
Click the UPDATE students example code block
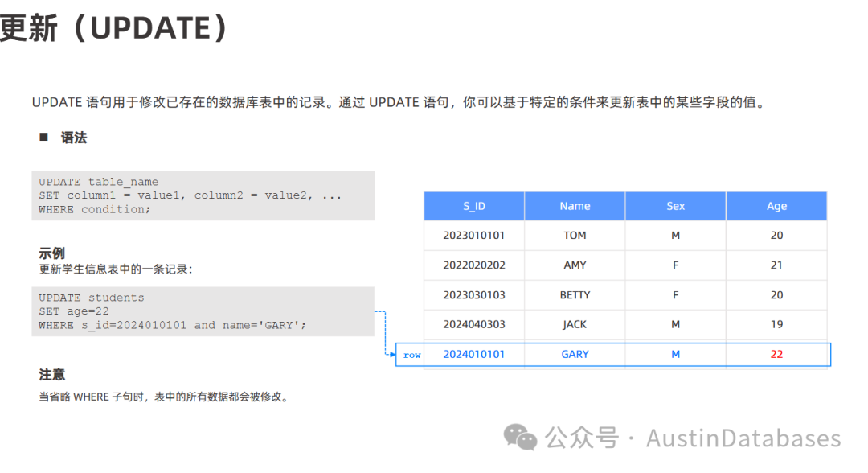(203, 311)
